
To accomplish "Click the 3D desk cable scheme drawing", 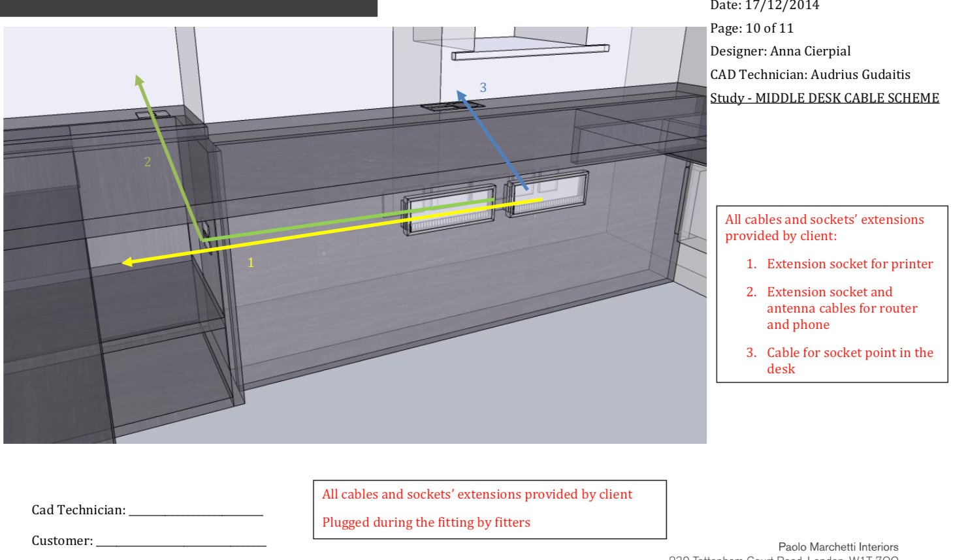I will [355, 235].
